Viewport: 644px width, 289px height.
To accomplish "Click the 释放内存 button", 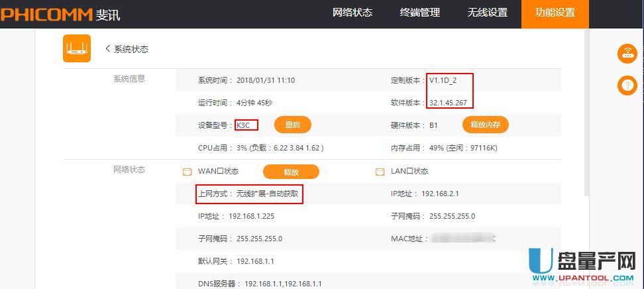I will tap(486, 125).
